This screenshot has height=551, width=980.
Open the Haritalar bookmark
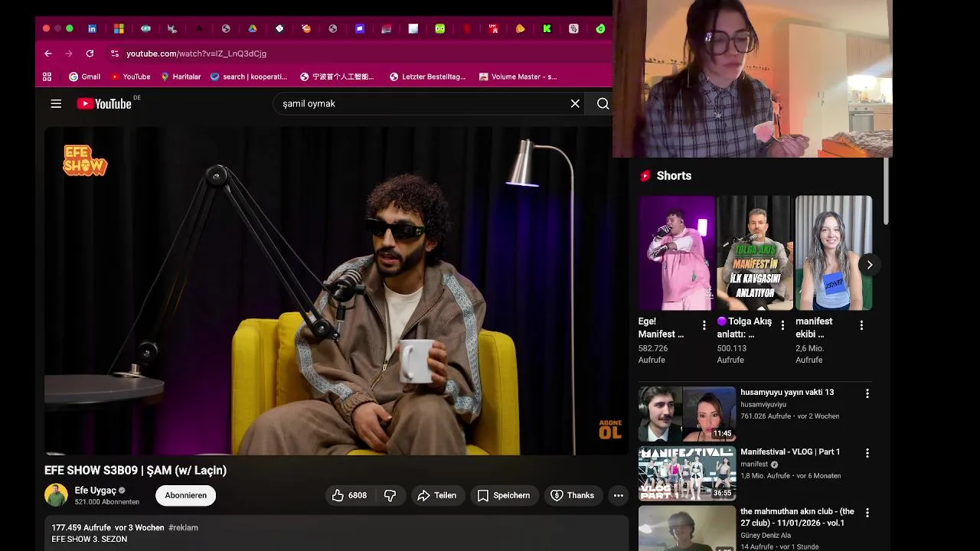(181, 77)
